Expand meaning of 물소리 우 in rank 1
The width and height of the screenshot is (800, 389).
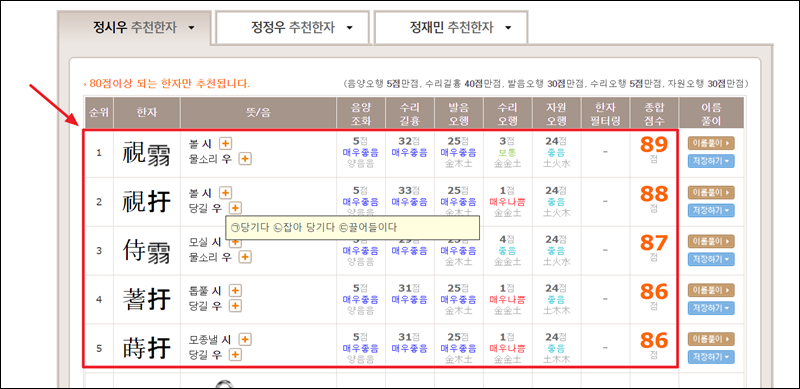(x=245, y=159)
